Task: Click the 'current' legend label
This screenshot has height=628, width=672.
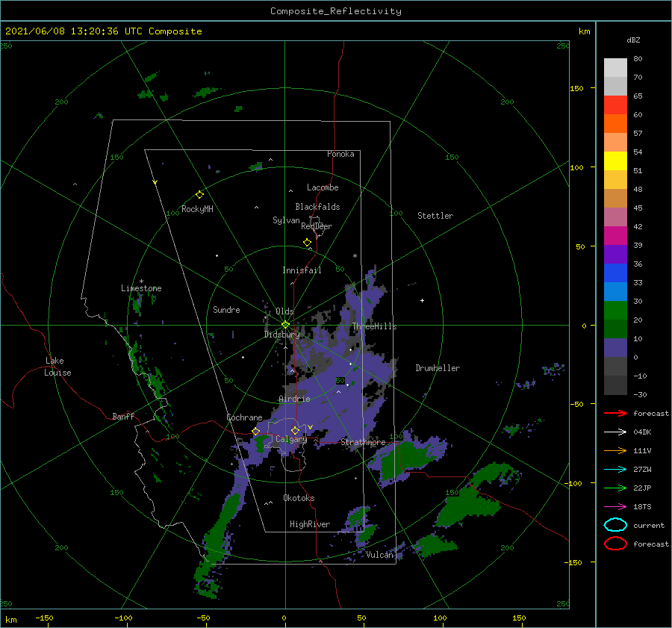Action: point(649,525)
